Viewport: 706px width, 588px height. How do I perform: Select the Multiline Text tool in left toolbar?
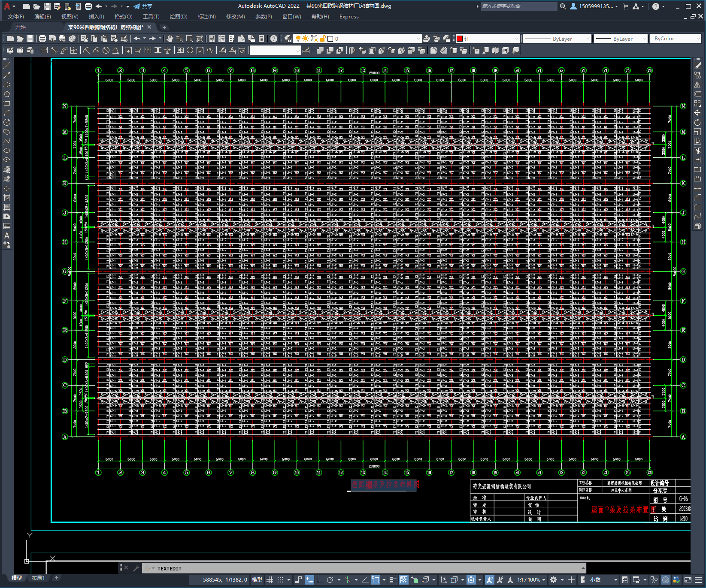[7, 235]
